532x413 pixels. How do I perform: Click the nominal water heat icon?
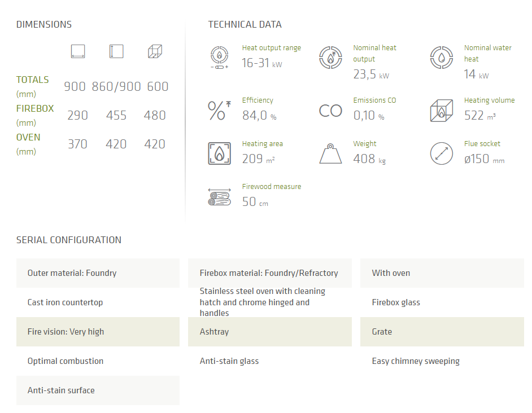(x=442, y=57)
